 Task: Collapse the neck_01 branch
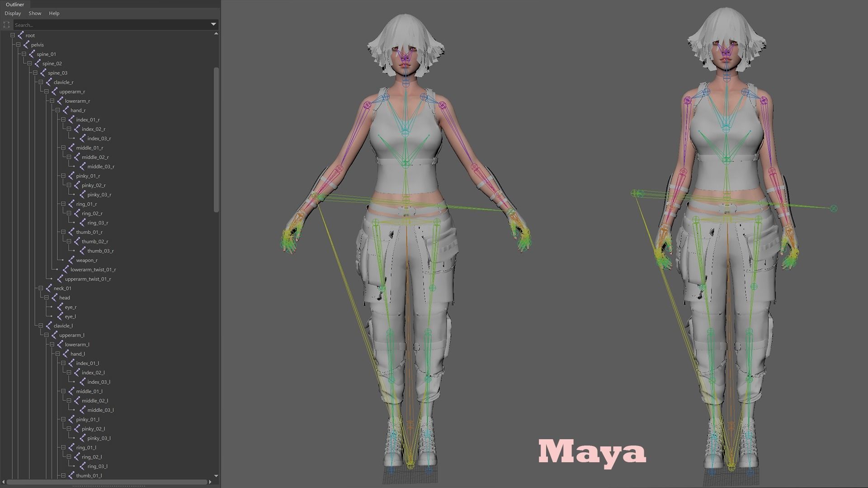pos(41,288)
